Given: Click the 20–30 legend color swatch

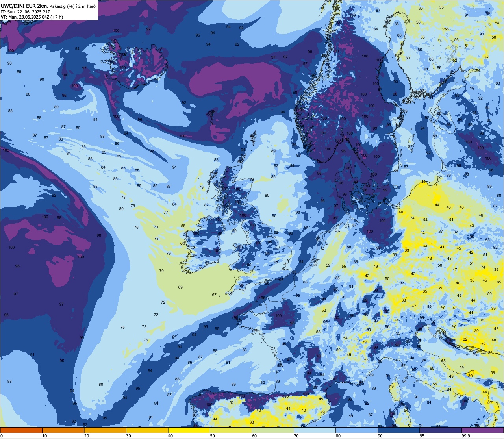Looking at the screenshot, I should pos(105,430).
